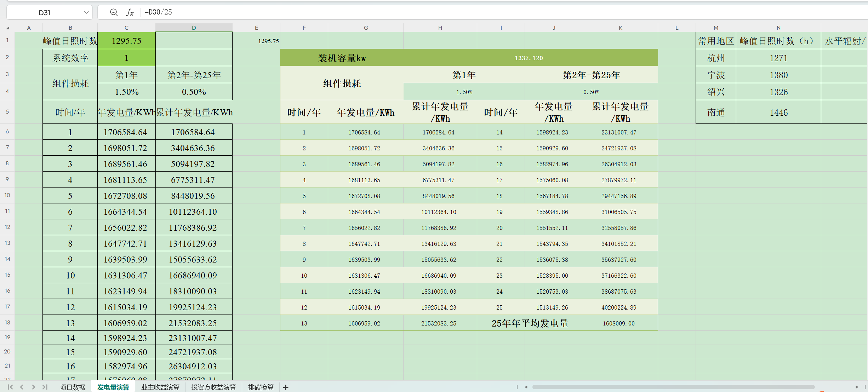Click the 绍兴 region cell
868x392 pixels.
[716, 92]
